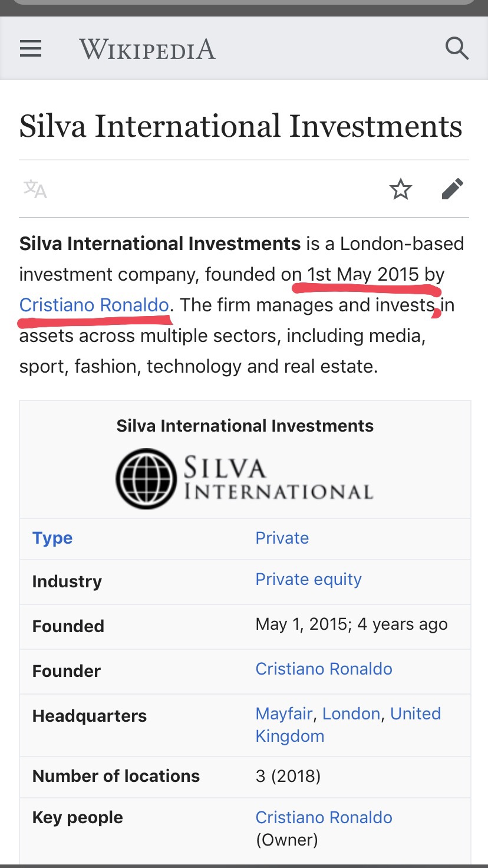Open the Cristiano Ronaldo link in the intro paragraph
This screenshot has height=868, width=488.
tap(94, 305)
